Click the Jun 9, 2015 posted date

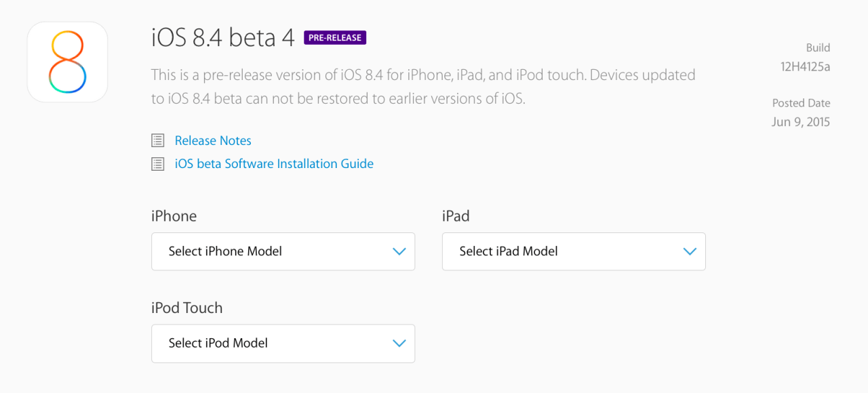[800, 122]
